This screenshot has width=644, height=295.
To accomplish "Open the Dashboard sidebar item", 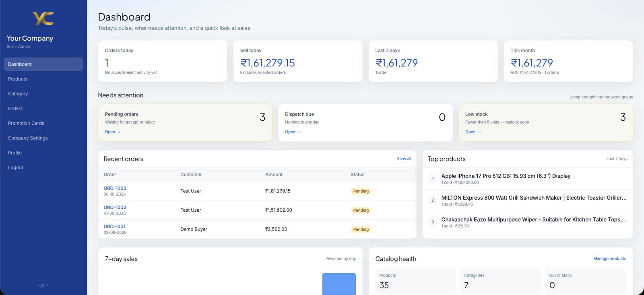I will pyautogui.click(x=43, y=64).
